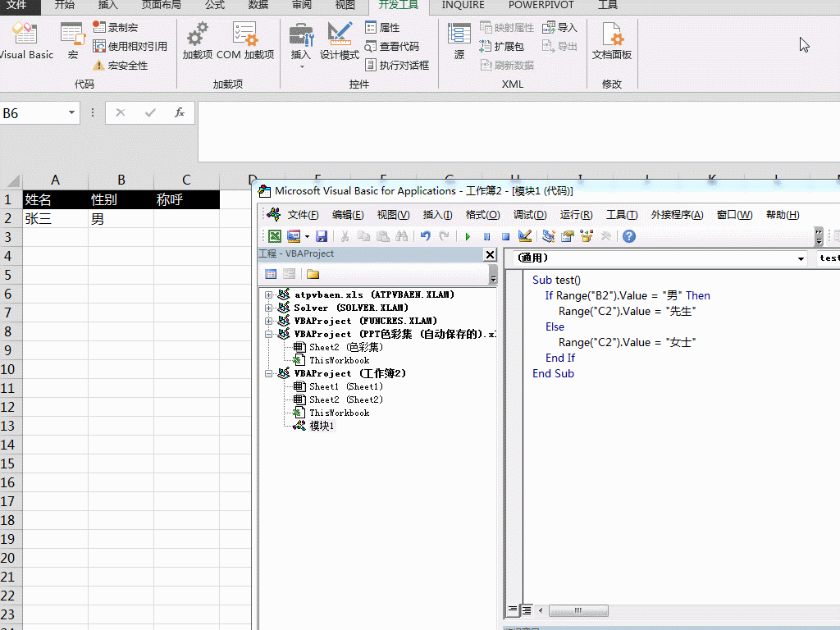The height and width of the screenshot is (630, 840).
Task: Select cell containing 张三
Action: [55, 218]
